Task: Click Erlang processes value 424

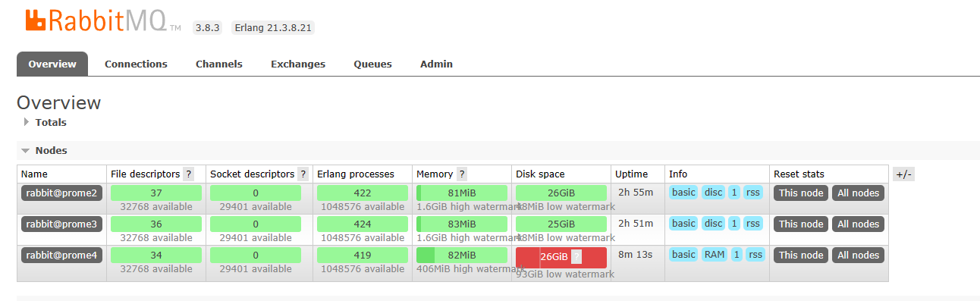Action: coord(363,224)
